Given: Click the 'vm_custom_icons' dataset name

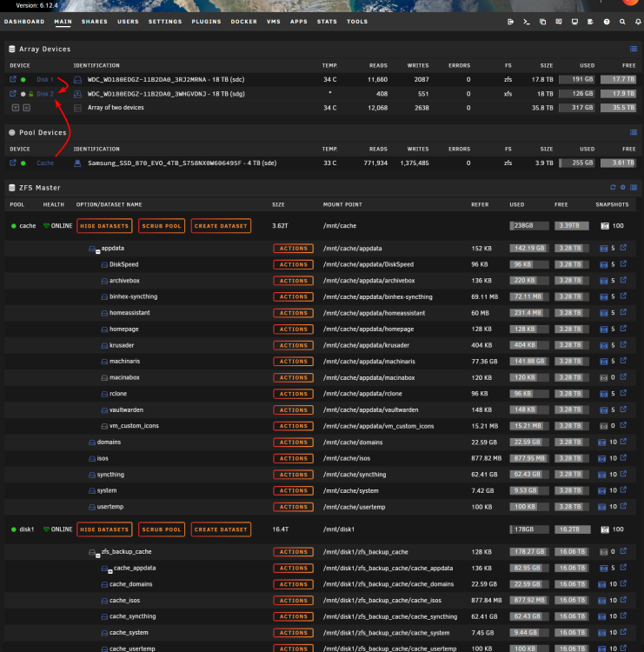Looking at the screenshot, I should click(134, 426).
